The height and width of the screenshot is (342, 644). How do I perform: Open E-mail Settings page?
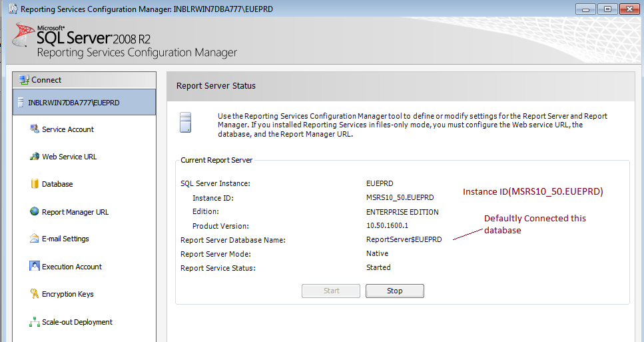(x=65, y=239)
